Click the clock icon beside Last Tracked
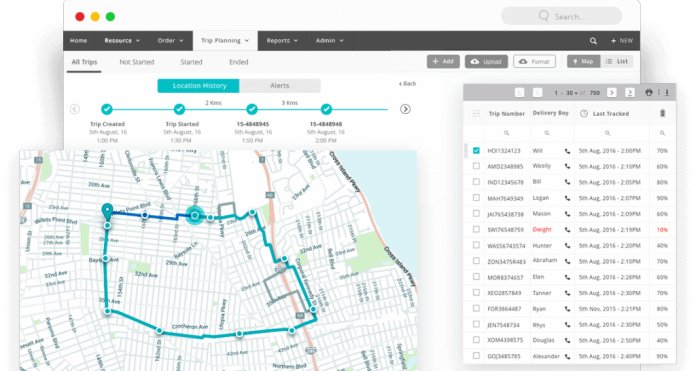 click(584, 114)
